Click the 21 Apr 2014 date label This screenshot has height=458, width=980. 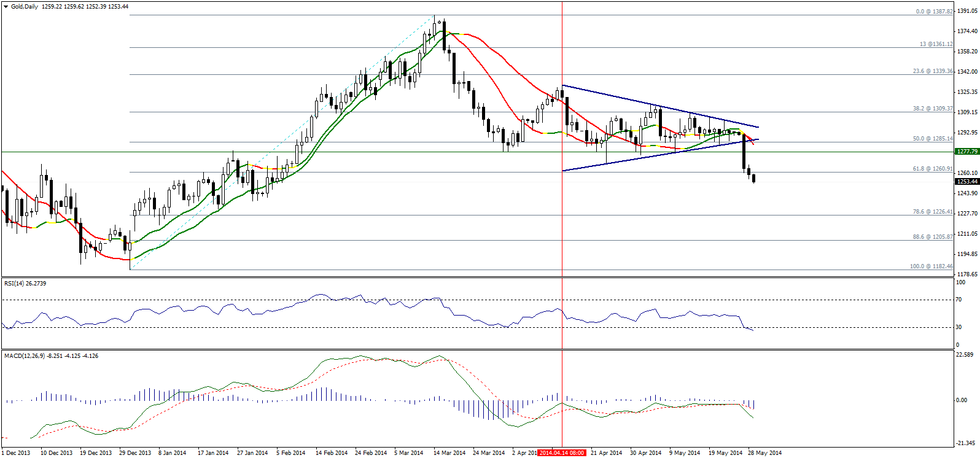point(607,453)
